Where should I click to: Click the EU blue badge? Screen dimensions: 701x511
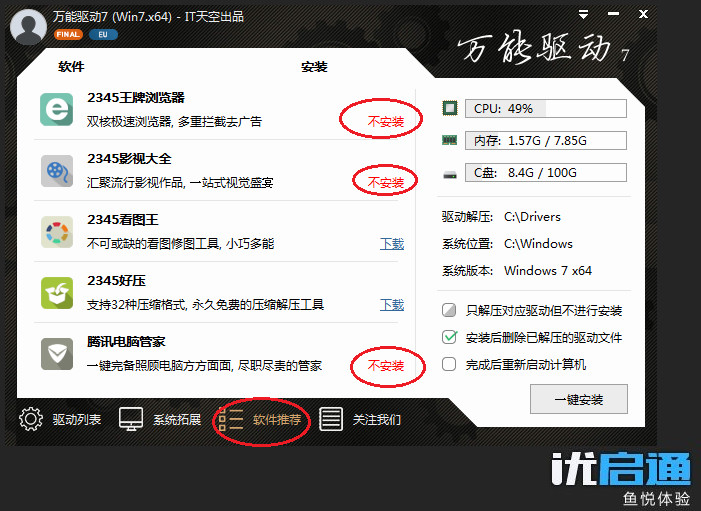point(103,34)
